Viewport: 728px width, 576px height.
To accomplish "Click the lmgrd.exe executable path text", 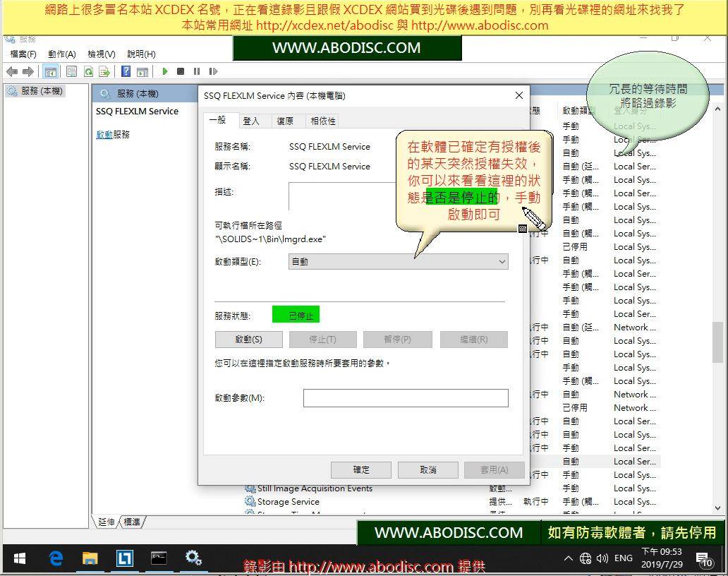I will point(270,239).
